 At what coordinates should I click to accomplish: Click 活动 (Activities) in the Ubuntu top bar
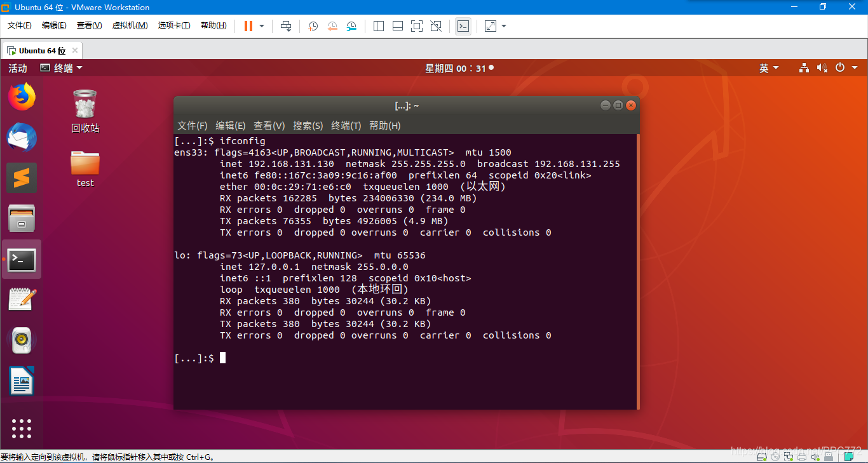[18, 68]
